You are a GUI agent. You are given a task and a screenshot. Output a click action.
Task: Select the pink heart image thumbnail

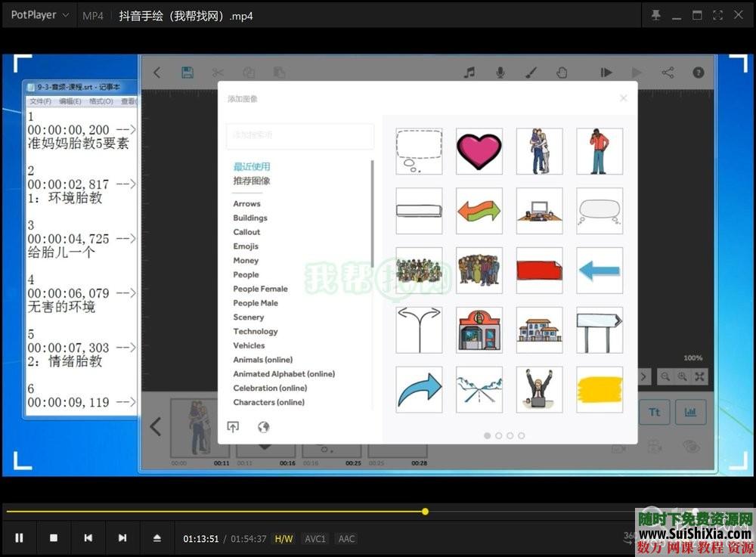(479, 150)
